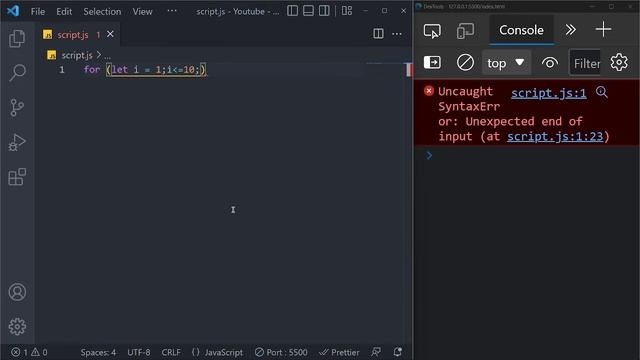Open the feedback icon in status bar

pos(376,352)
